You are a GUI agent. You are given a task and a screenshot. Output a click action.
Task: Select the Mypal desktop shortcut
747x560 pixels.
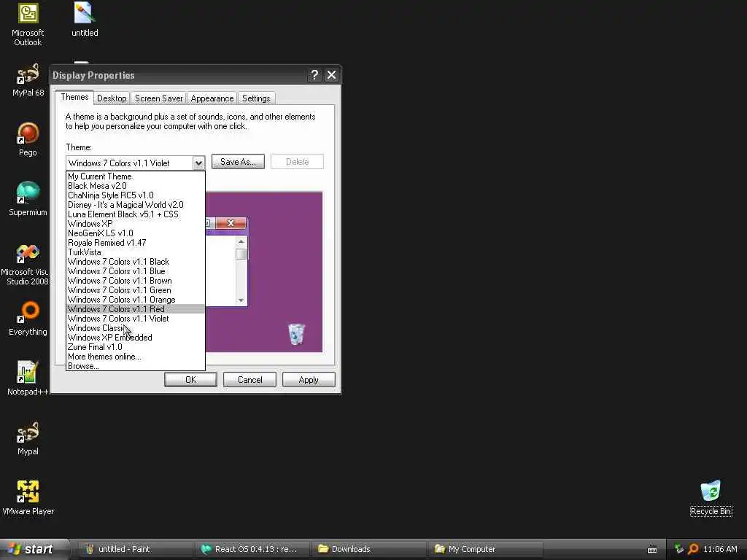[28, 438]
